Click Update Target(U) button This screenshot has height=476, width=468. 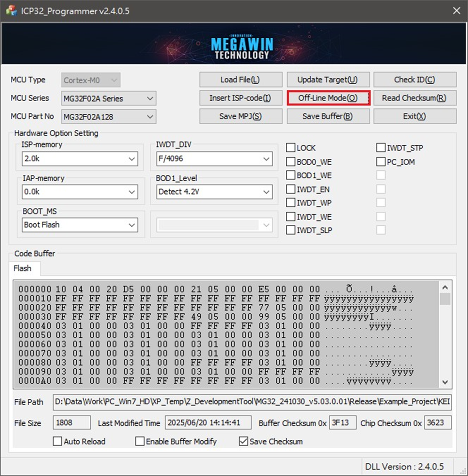pos(328,79)
